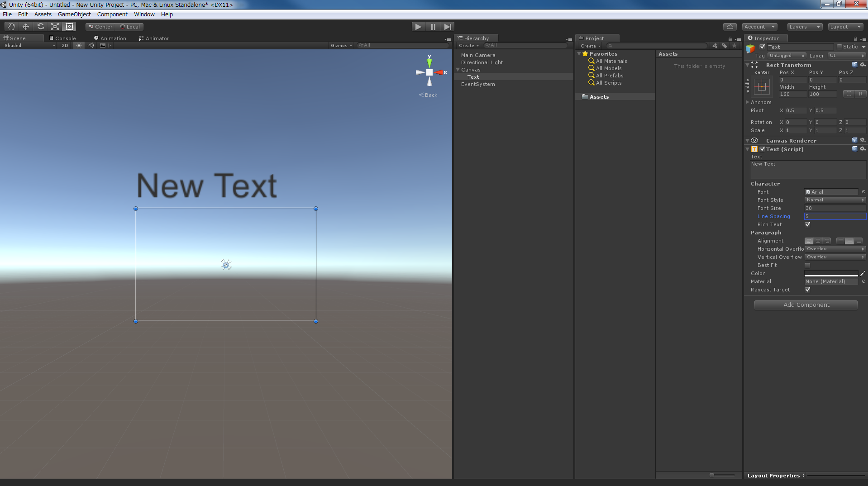Open the Layer dropdown showing UI

(846, 56)
